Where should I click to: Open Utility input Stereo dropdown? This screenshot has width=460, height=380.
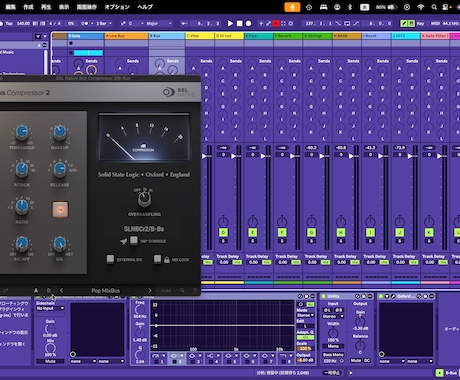tap(333, 316)
